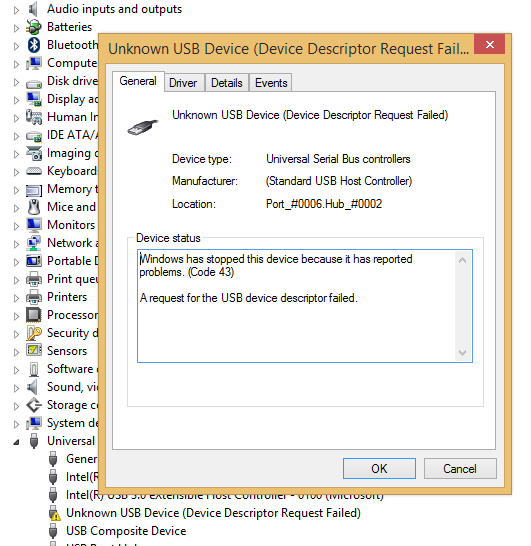Click the Monitors category icon
Image resolution: width=531 pixels, height=546 pixels.
(34, 225)
